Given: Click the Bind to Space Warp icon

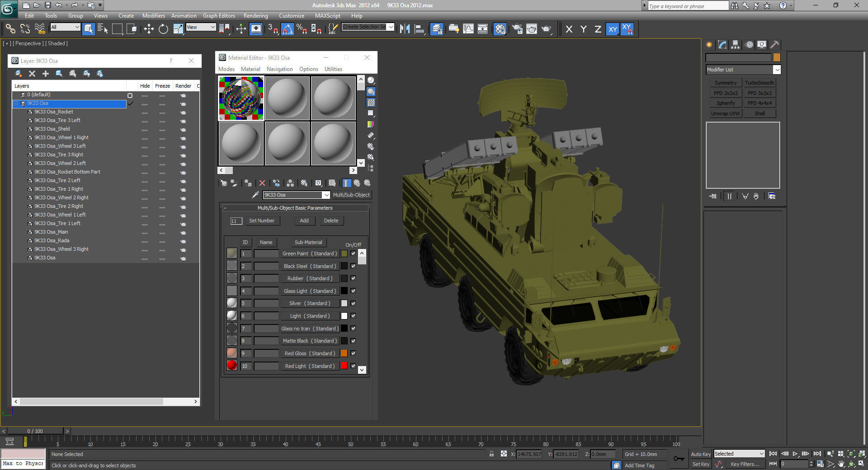Looking at the screenshot, I should click(40, 29).
